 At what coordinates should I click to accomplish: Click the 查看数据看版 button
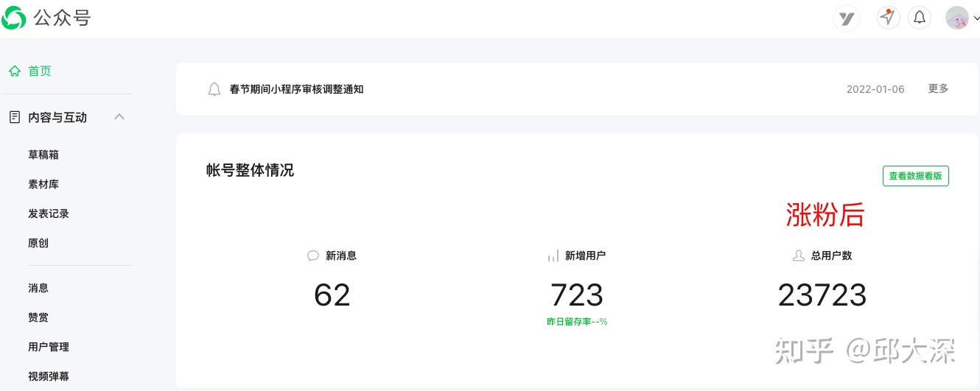[x=915, y=176]
